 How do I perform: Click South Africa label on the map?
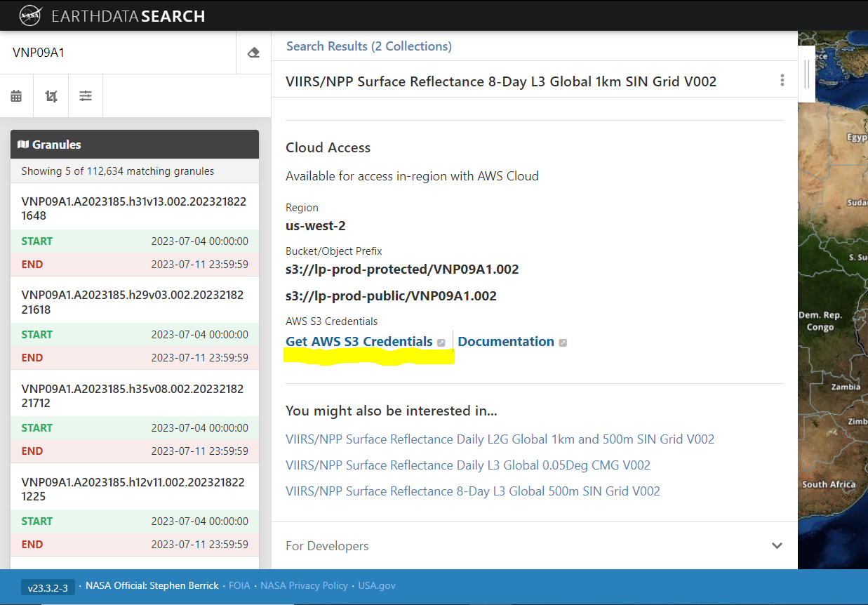point(829,484)
